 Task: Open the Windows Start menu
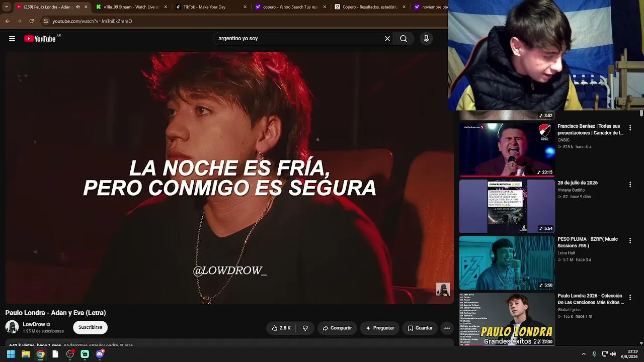point(11,354)
